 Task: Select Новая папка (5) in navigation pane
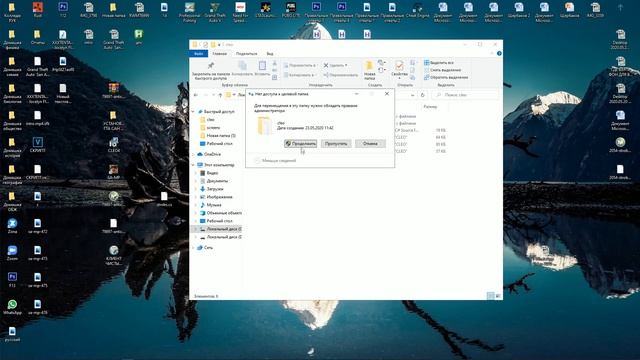pos(218,136)
